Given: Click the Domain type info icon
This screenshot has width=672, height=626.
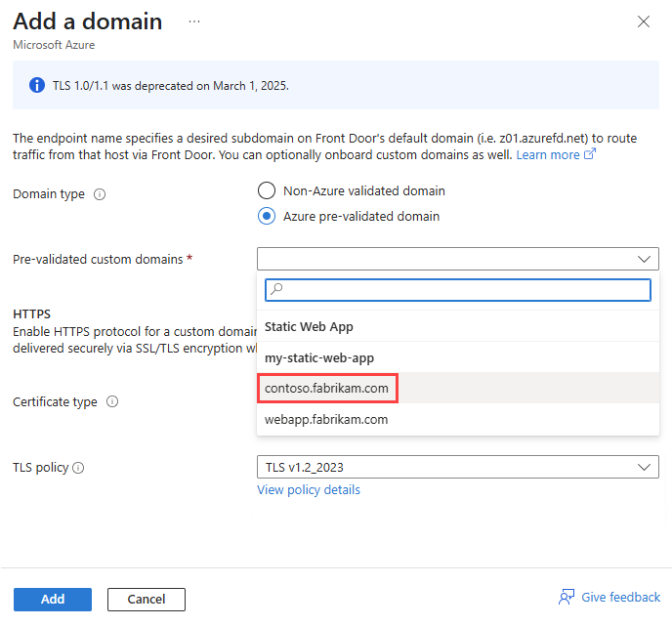Looking at the screenshot, I should click(x=100, y=194).
